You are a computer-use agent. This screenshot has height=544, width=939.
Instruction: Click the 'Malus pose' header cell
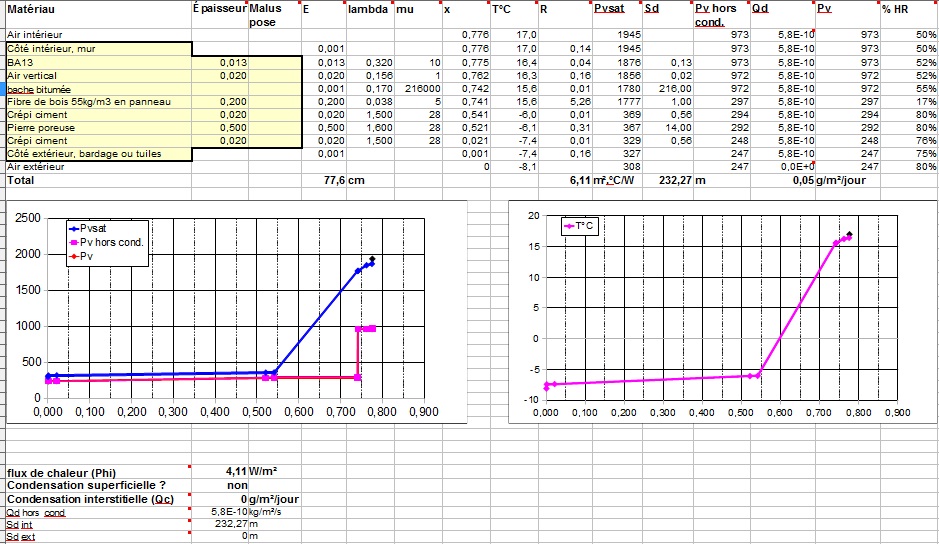275,16
